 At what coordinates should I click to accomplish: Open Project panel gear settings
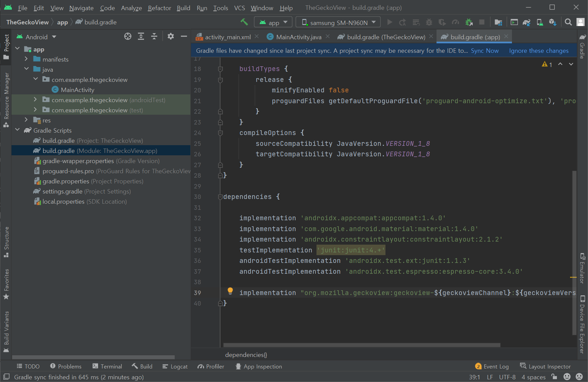tap(171, 37)
